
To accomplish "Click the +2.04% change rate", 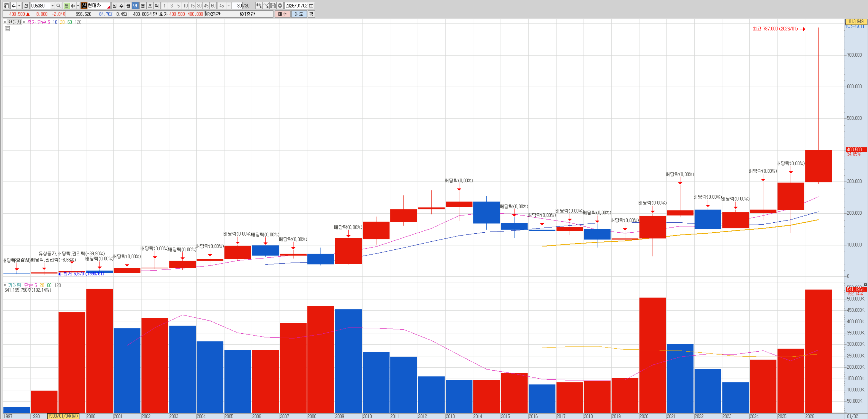I will point(58,14).
